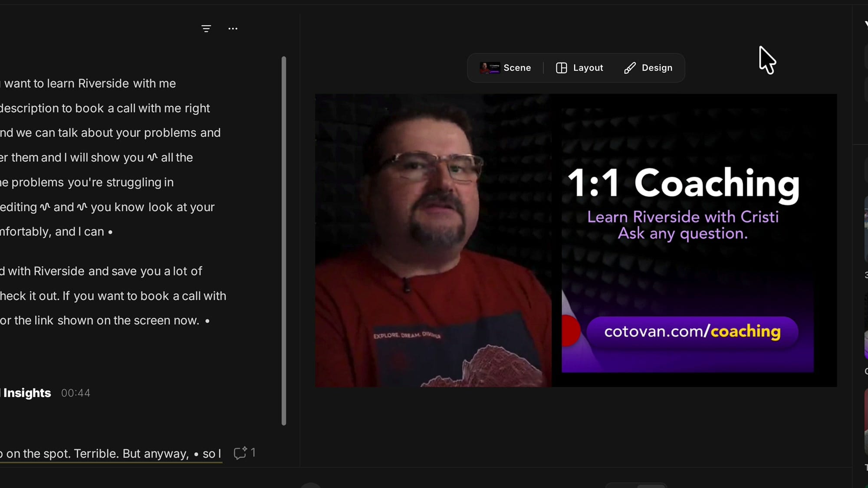Switch to the Layout tab
The width and height of the screenshot is (868, 488).
click(579, 68)
